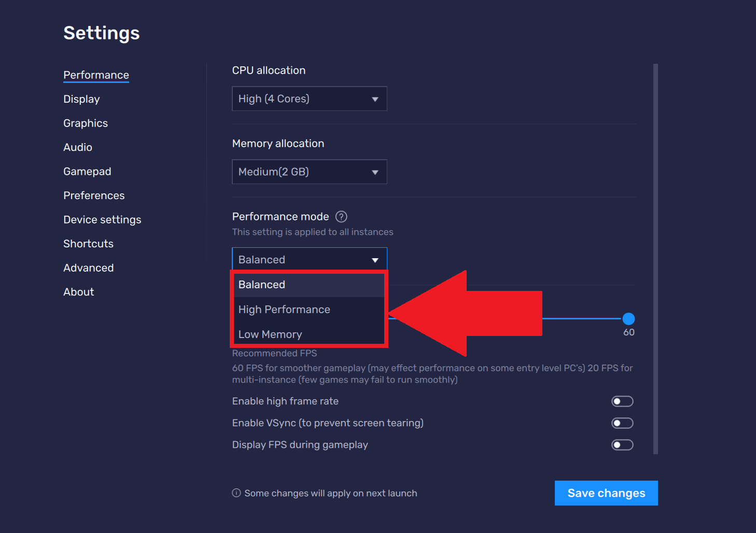Screen dimensions: 756x533
Task: Select Balanced option in dropdown list
Action: point(262,285)
